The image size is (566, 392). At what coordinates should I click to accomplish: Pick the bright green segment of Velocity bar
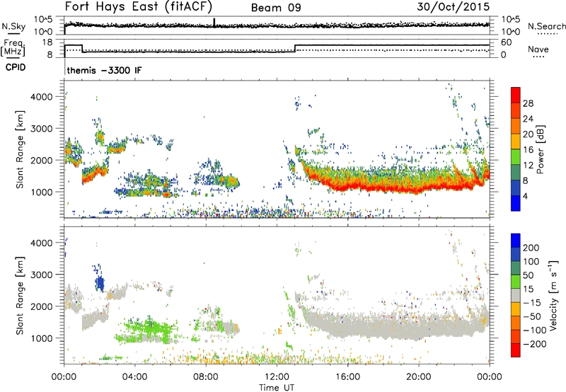pyautogui.click(x=516, y=282)
